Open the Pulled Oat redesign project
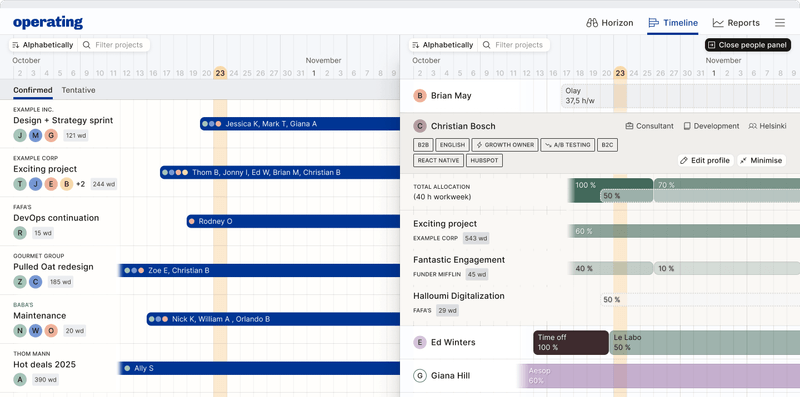This screenshot has width=800, height=397. click(54, 267)
